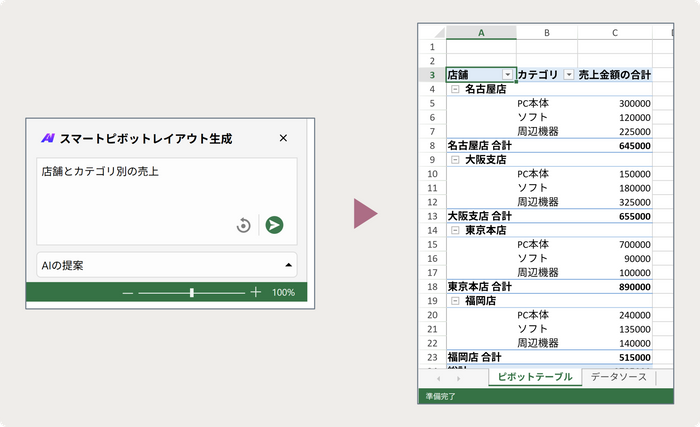Close the スマートピボットレイアウト生成 panel
This screenshot has width=700, height=427.
283,138
